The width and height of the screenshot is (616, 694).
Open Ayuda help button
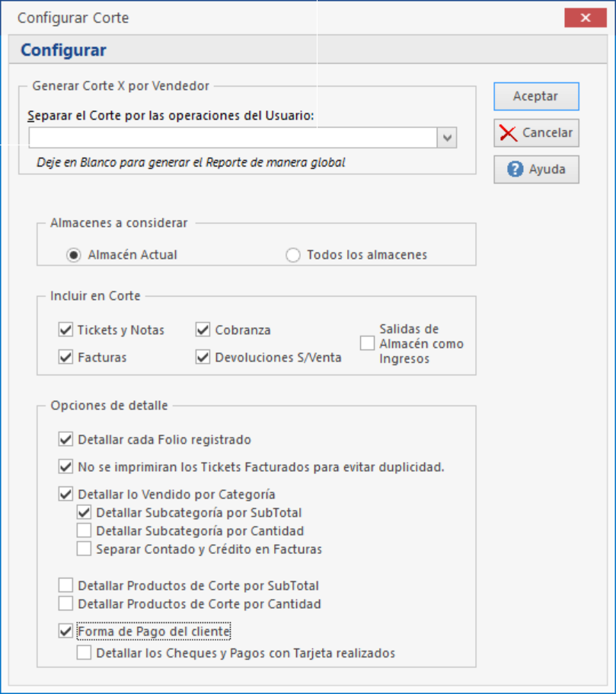(535, 170)
